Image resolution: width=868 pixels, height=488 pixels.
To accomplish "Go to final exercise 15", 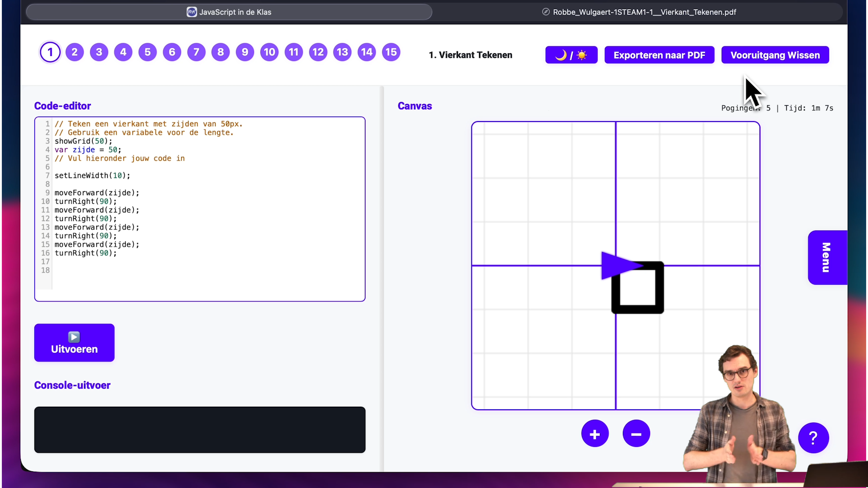I will pos(391,52).
